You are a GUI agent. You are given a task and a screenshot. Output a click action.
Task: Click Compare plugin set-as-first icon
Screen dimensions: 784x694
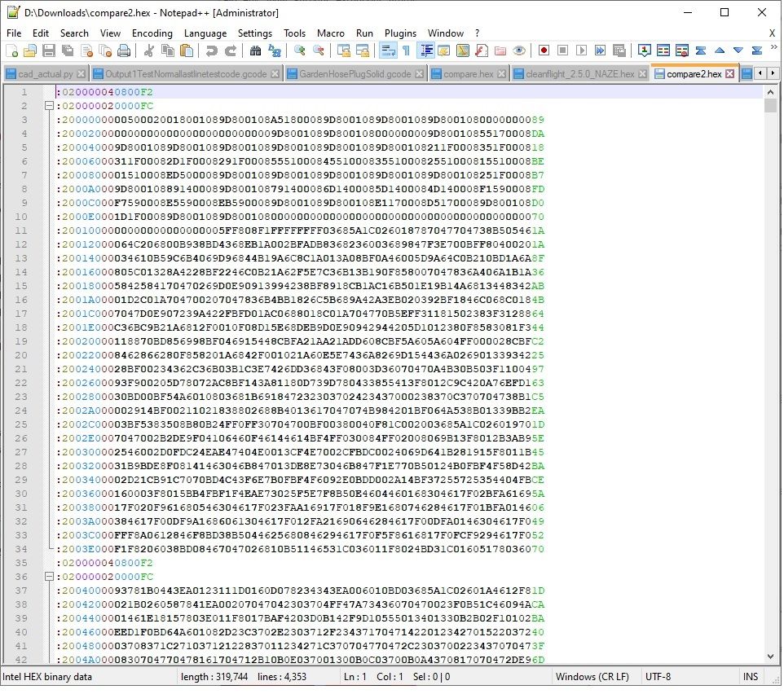(644, 51)
